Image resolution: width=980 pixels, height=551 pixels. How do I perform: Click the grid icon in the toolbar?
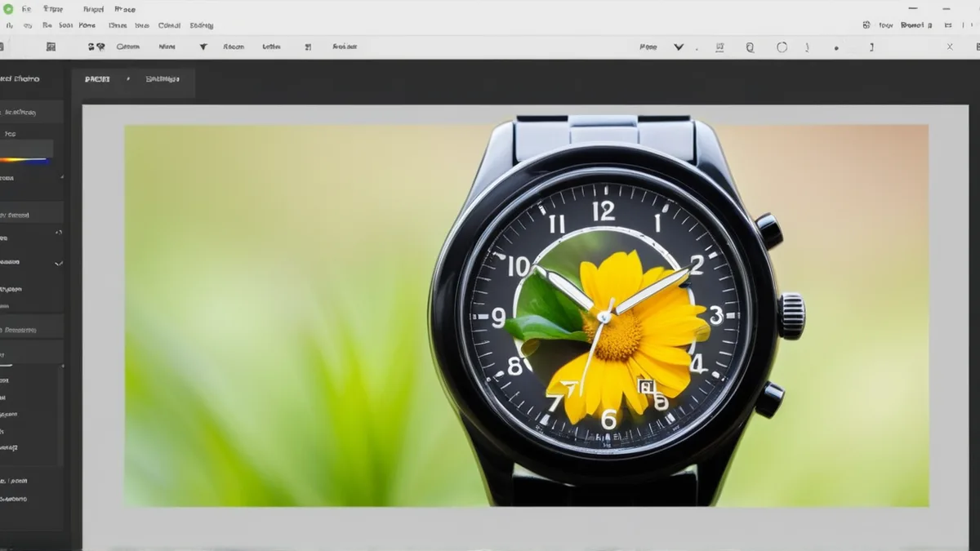click(51, 47)
